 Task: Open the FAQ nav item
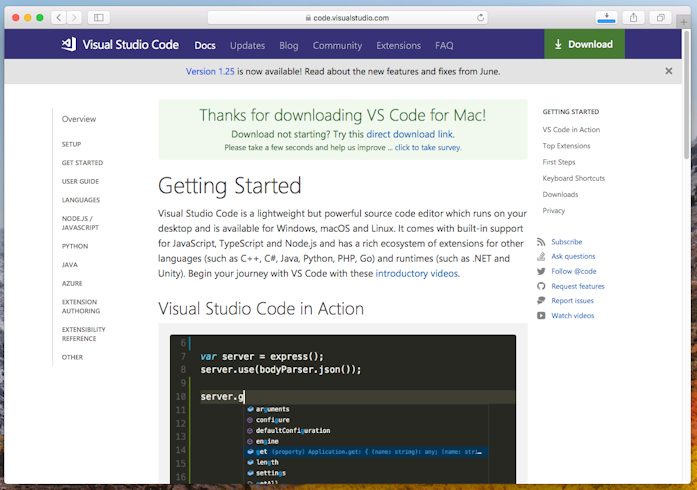(444, 45)
